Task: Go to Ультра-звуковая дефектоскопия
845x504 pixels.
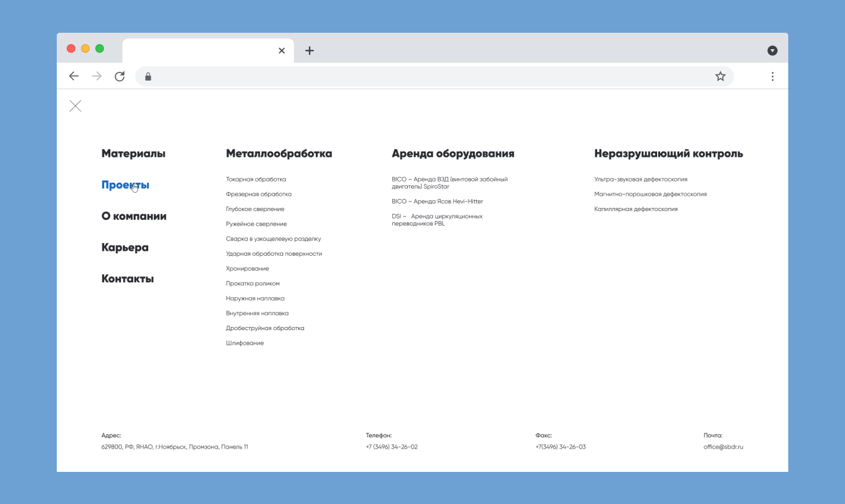Action: [641, 180]
